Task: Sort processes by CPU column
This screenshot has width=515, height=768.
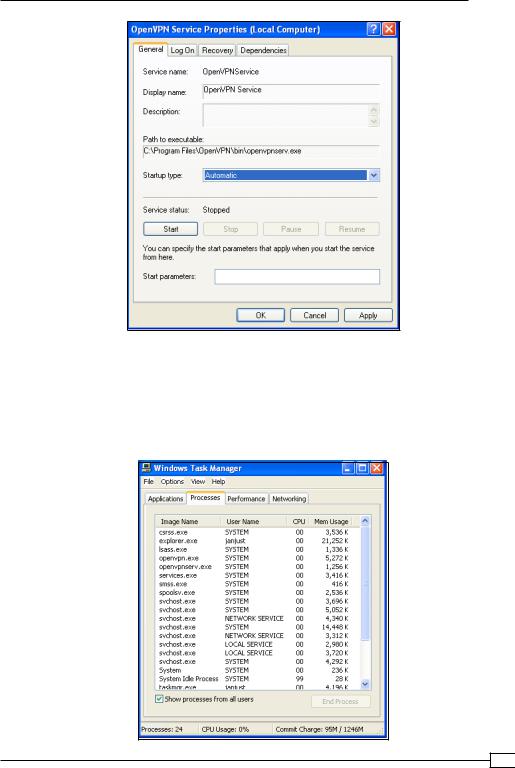Action: pos(298,522)
